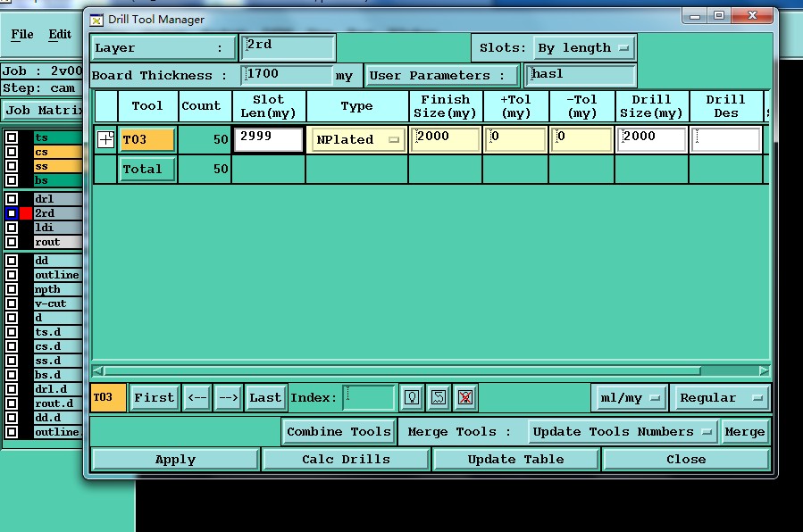Click the zoom-to-tool icon beside the bulb
Screen dimensions: 803x532
point(439,397)
